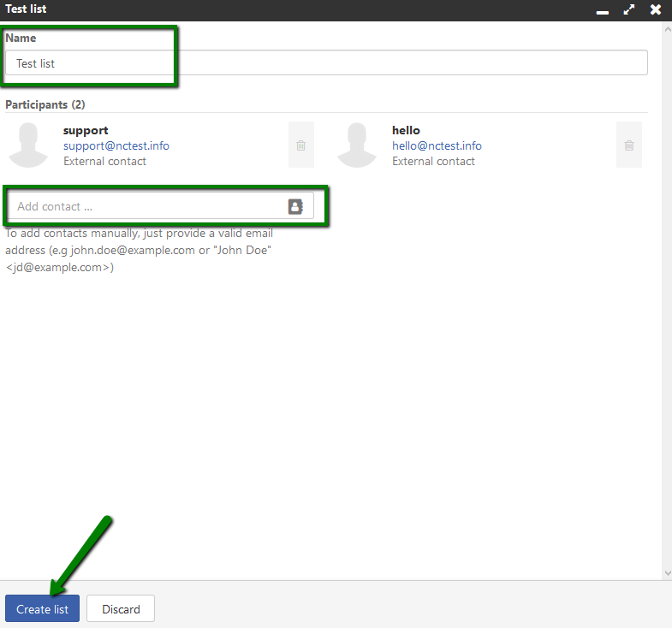This screenshot has width=672, height=628.
Task: Open the hello@nctest.info email link
Action: click(x=437, y=145)
